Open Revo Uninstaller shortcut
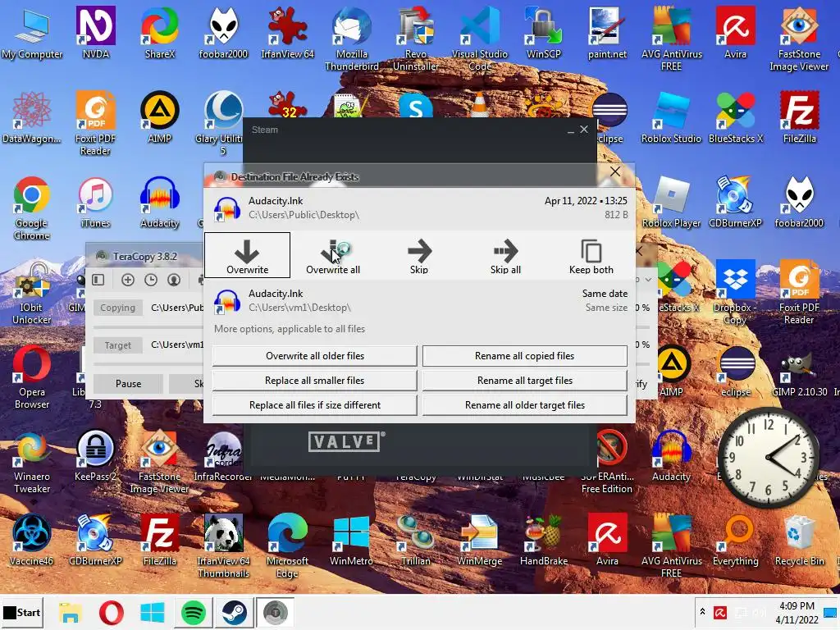 pyautogui.click(x=416, y=39)
